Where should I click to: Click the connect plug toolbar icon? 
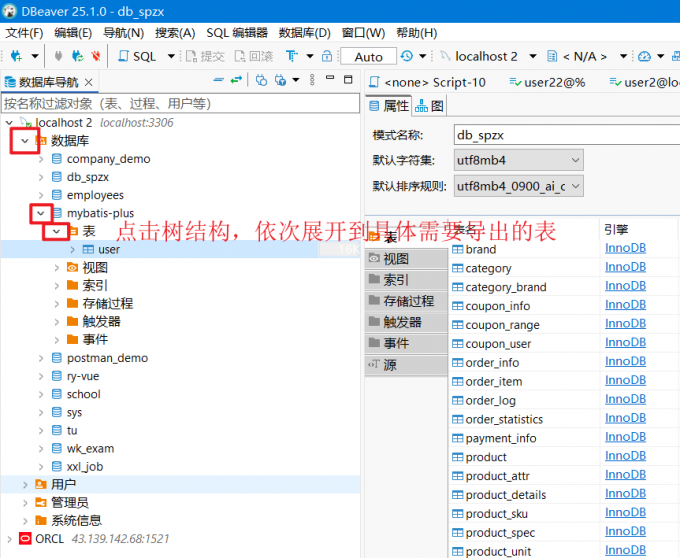58,56
